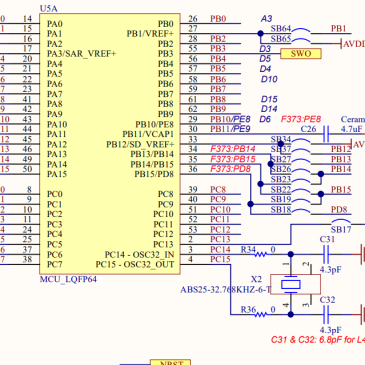Click the MCU_LQFP64 component label
This screenshot has width=365, height=365.
click(x=68, y=279)
